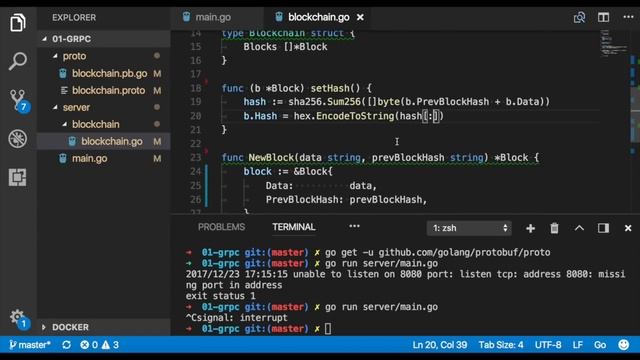
Task: Click line number 18 in the gutter
Action: 196,88
